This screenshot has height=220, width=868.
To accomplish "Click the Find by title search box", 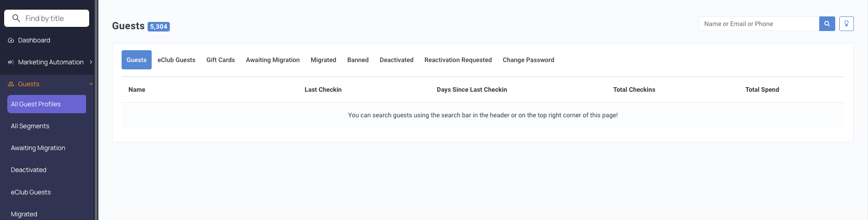I will [47, 18].
